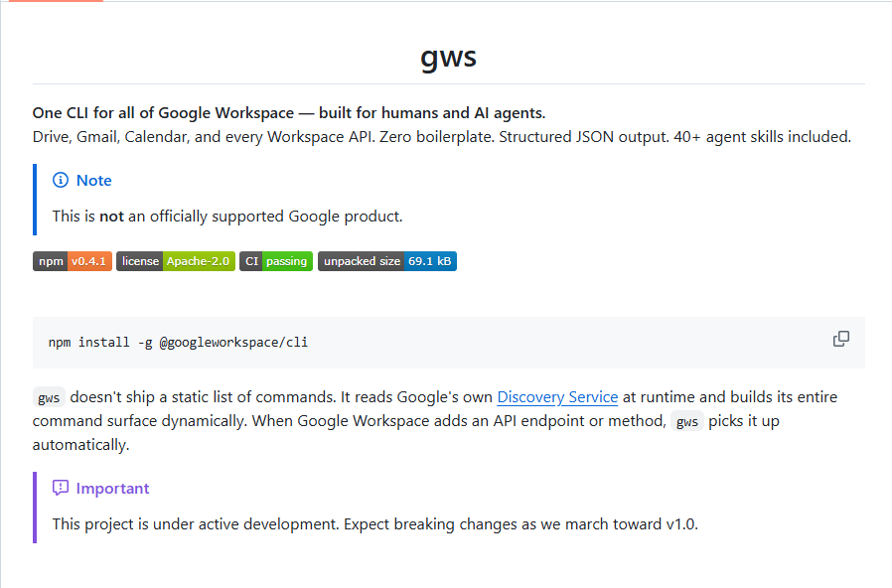Click text 'This project is under active development'

coord(195,524)
